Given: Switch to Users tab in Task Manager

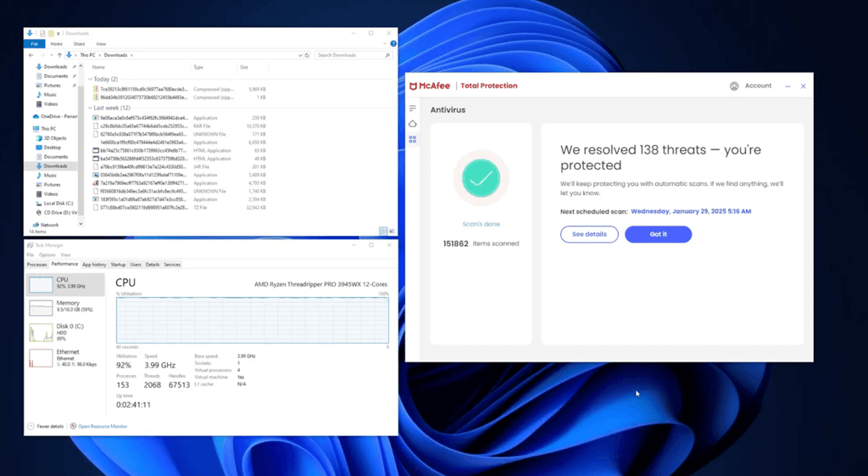Looking at the screenshot, I should (136, 265).
